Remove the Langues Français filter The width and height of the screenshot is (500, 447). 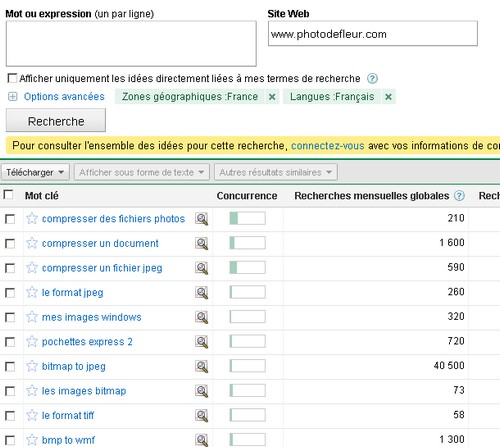pos(388,97)
